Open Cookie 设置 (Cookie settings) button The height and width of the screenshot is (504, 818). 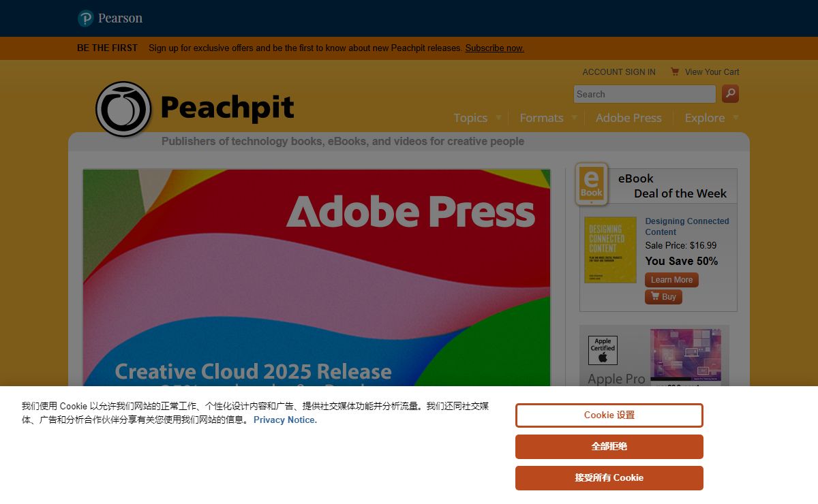609,415
